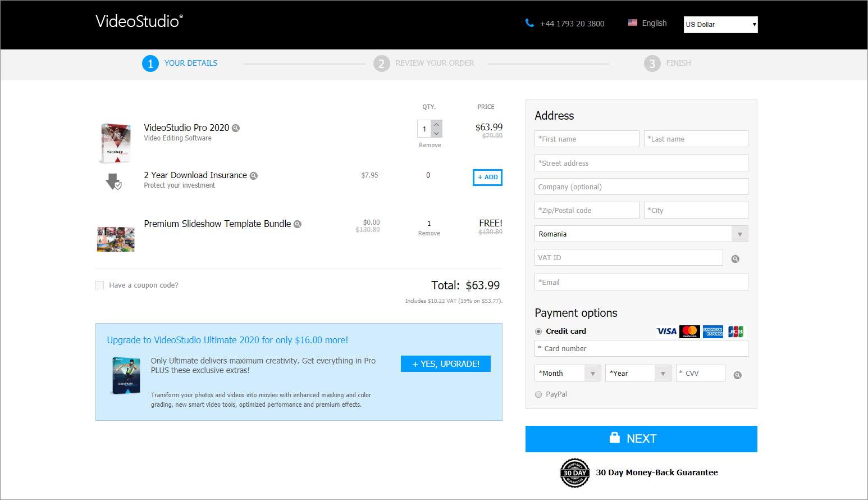Image resolution: width=868 pixels, height=500 pixels.
Task: Open the card expiry Year dropdown
Action: pyautogui.click(x=638, y=373)
